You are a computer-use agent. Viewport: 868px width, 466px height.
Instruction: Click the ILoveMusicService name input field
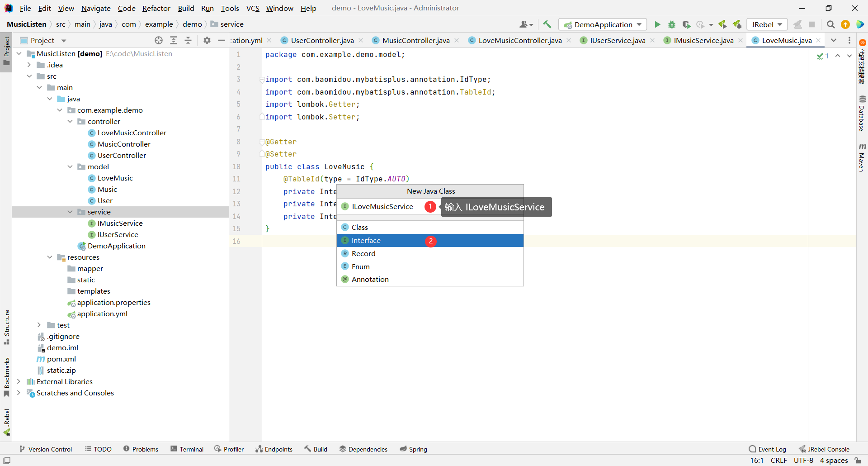382,207
